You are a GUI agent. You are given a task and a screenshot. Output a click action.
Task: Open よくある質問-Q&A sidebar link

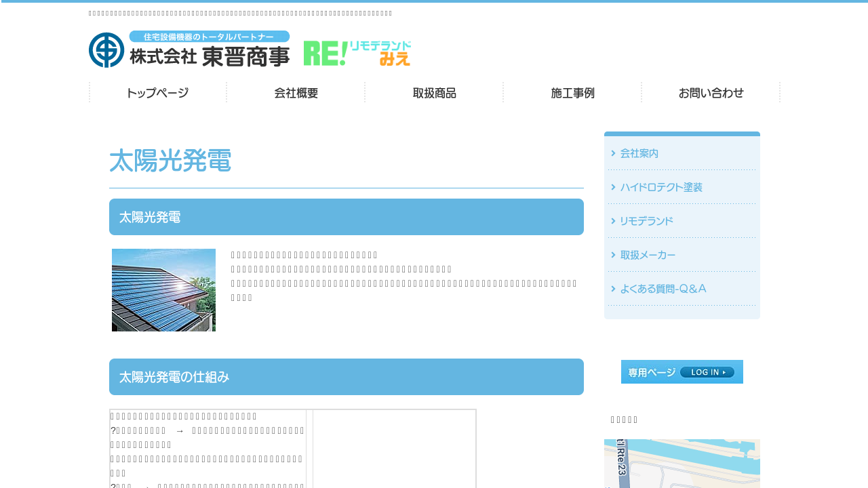[x=663, y=289]
